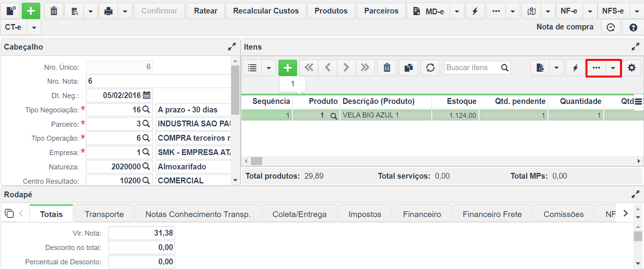Viewport: 644px width, 269px height.
Task: Click the map pin icon in the top toolbar
Action: click(x=532, y=11)
